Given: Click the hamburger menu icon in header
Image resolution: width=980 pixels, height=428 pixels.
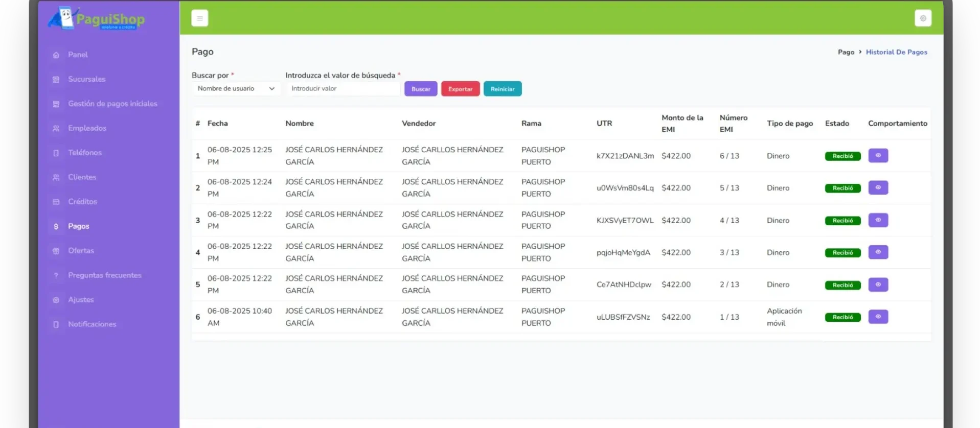Looking at the screenshot, I should point(199,18).
